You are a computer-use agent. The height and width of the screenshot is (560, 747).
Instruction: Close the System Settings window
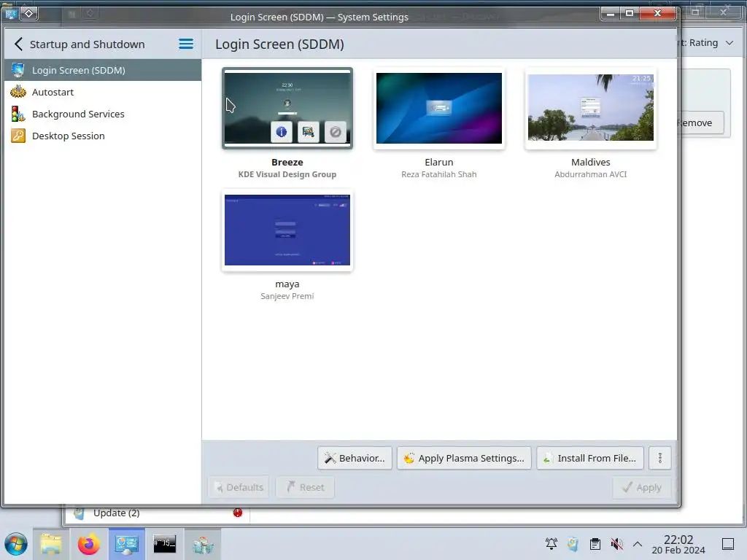(x=657, y=13)
